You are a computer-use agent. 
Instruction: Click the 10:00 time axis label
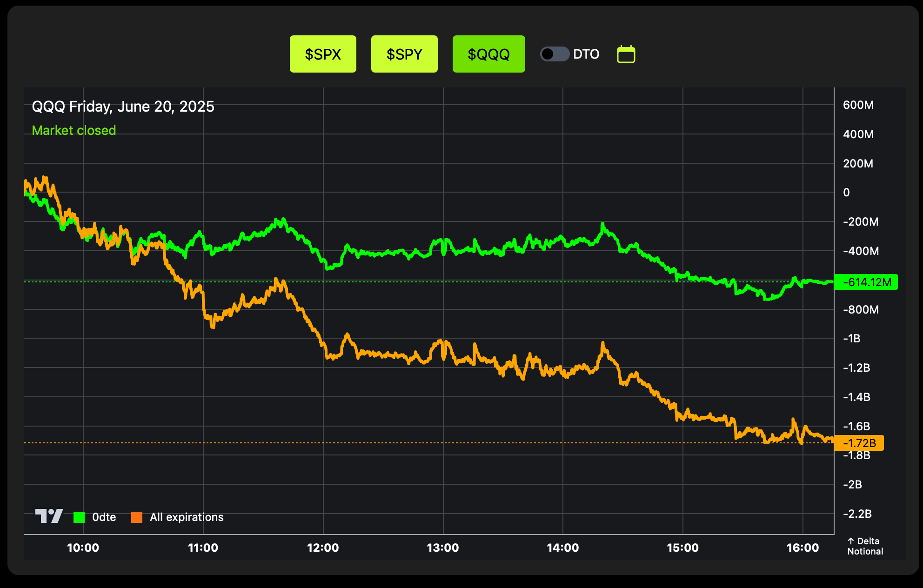[83, 548]
